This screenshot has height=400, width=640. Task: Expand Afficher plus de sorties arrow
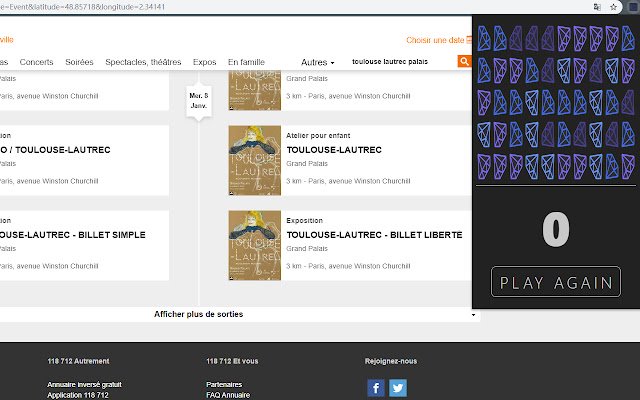point(473,315)
